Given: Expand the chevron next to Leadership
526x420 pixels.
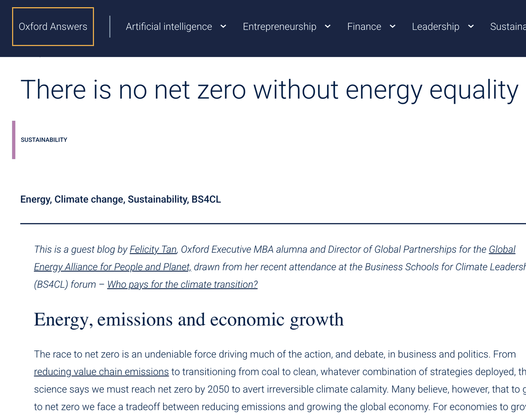Looking at the screenshot, I should [x=471, y=27].
